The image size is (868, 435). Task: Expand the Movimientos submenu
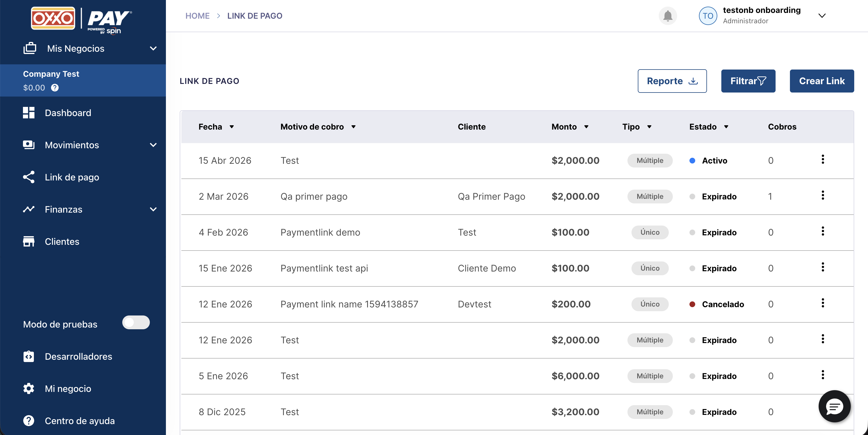[x=153, y=145]
